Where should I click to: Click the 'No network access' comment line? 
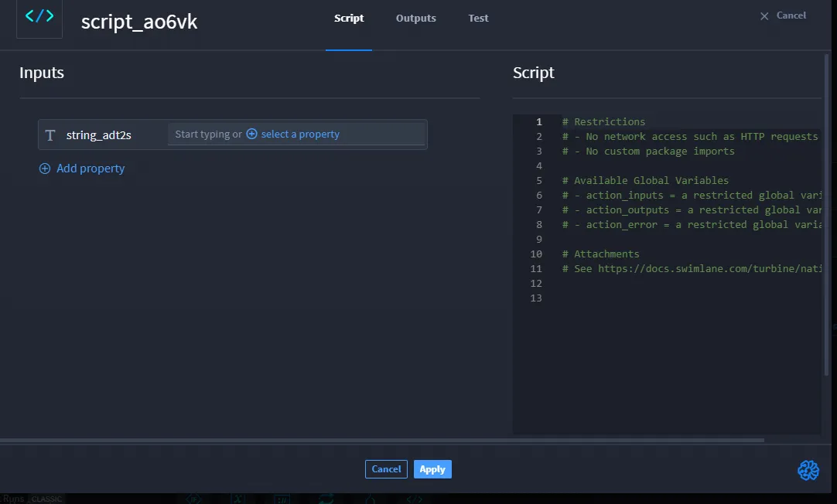[690, 137]
